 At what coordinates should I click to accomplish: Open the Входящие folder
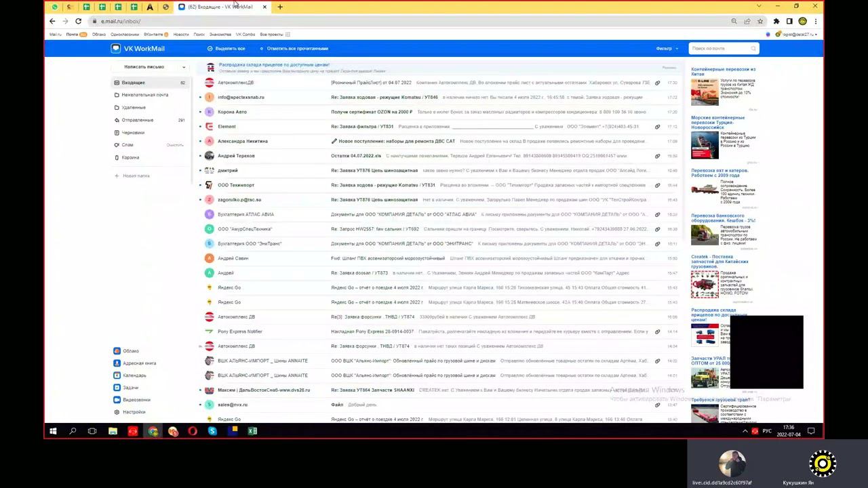pos(151,83)
